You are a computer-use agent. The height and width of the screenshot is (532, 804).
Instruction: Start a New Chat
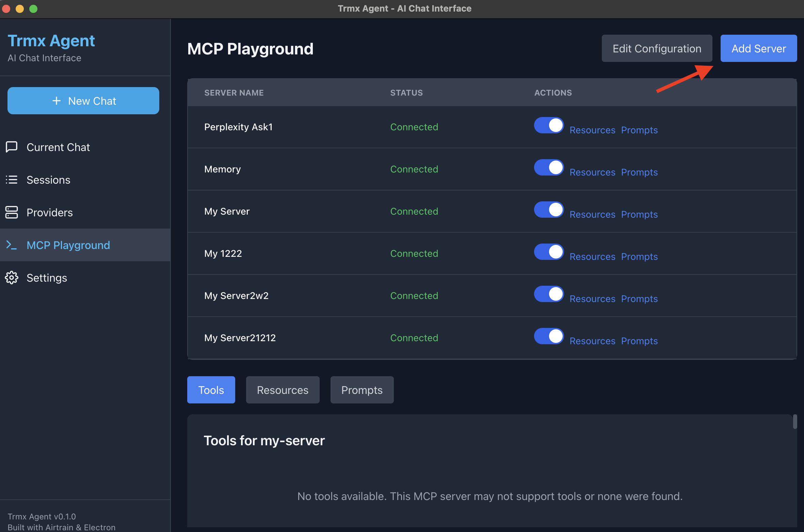pyautogui.click(x=83, y=100)
